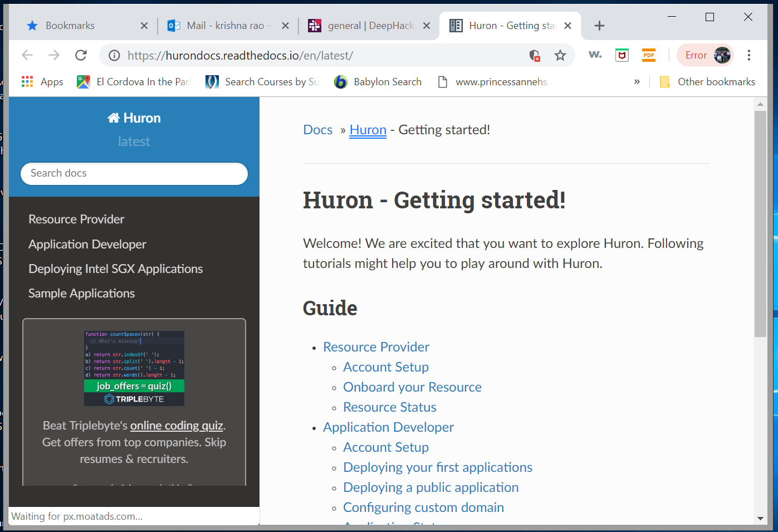
Task: Open El Cordova In the Park bookmark
Action: pos(134,82)
